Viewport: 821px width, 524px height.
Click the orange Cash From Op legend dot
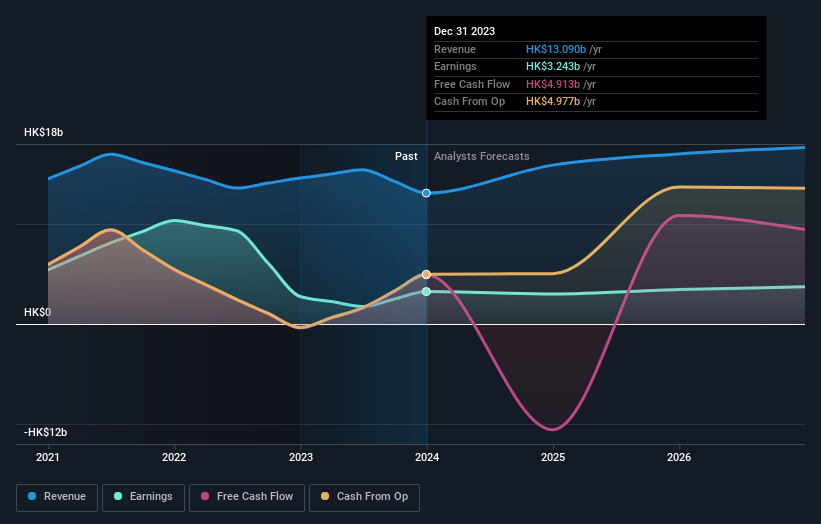[325, 496]
